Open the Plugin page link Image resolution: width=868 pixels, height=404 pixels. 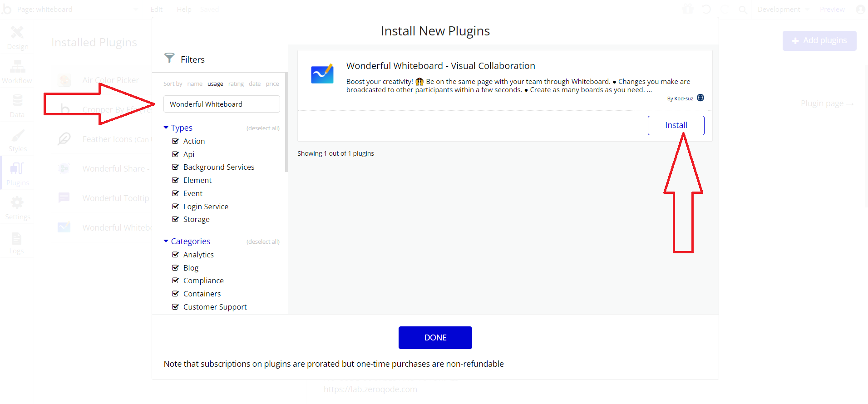coord(827,103)
